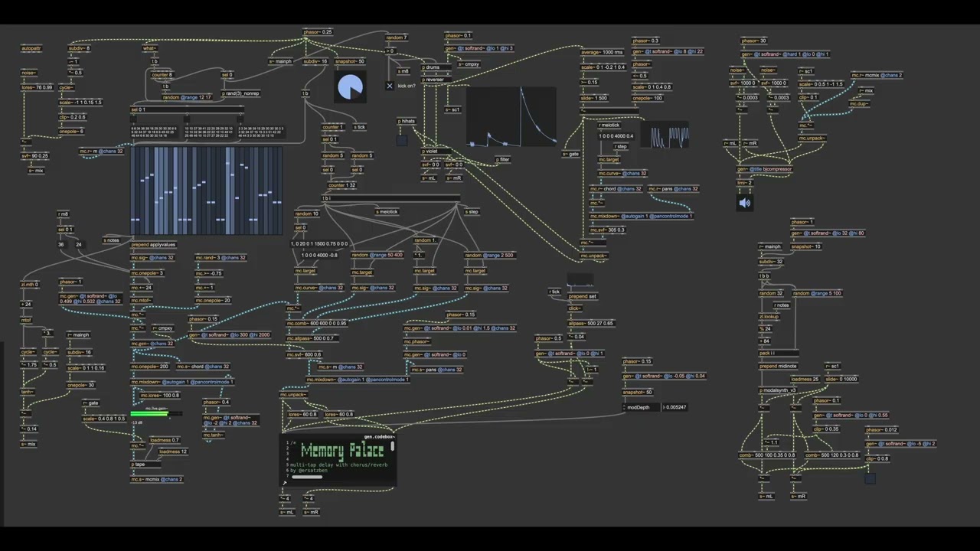The height and width of the screenshot is (551, 980).
Task: Select the 'mc.r~ mcmix @chans 2' object
Action: [875, 75]
